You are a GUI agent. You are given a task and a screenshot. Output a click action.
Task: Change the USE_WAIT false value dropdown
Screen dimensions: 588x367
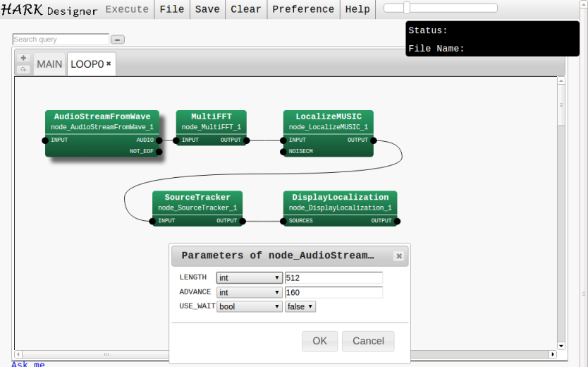[x=300, y=306]
